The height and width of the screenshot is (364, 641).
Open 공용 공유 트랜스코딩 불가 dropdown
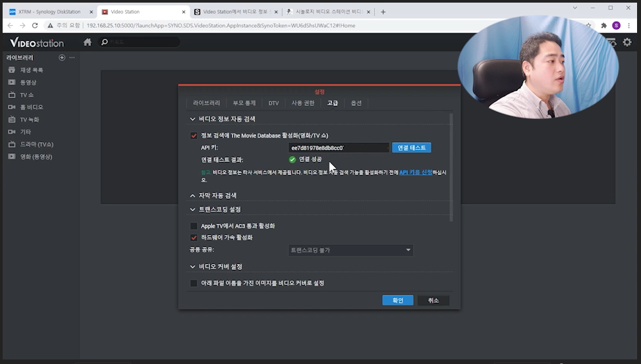(350, 250)
